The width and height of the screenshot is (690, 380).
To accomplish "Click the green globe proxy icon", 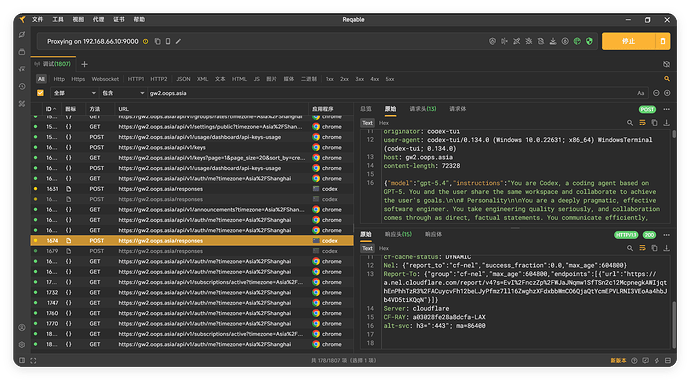I will [577, 41].
